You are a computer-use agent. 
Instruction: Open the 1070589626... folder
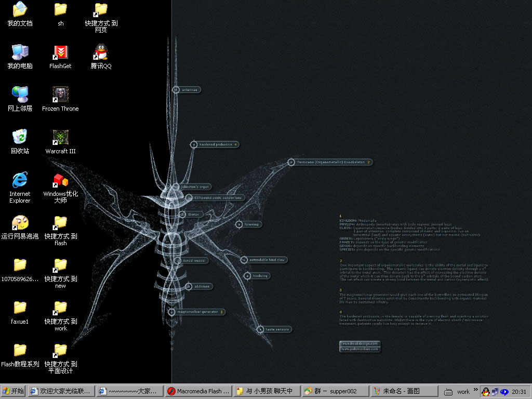(x=20, y=270)
